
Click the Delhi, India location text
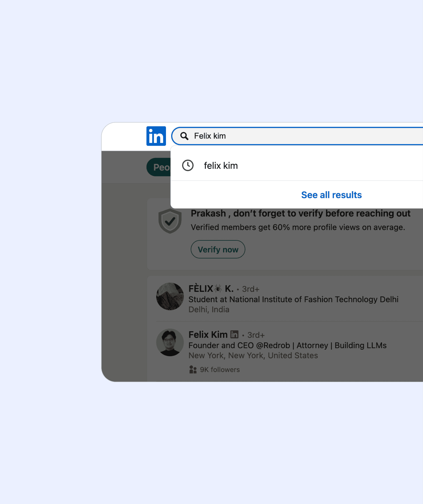click(209, 310)
